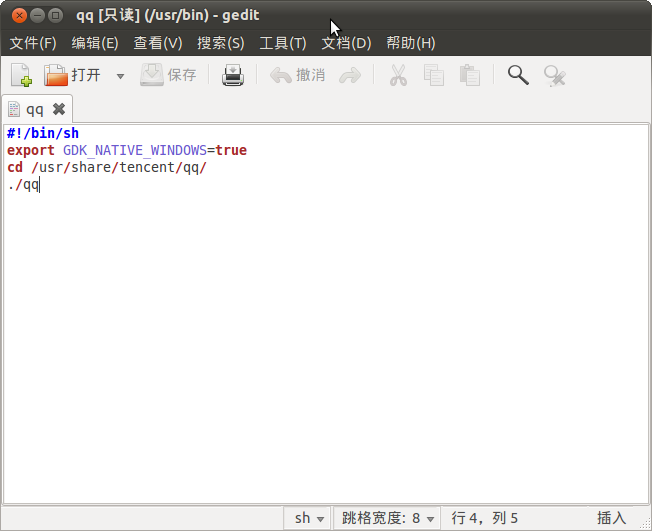Place cursor on the ./qq line
Screen dimensions: 652x531
click(x=23, y=184)
